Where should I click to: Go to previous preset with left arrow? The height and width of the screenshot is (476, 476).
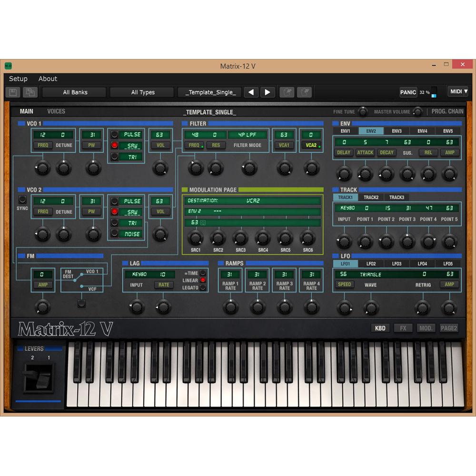click(251, 92)
